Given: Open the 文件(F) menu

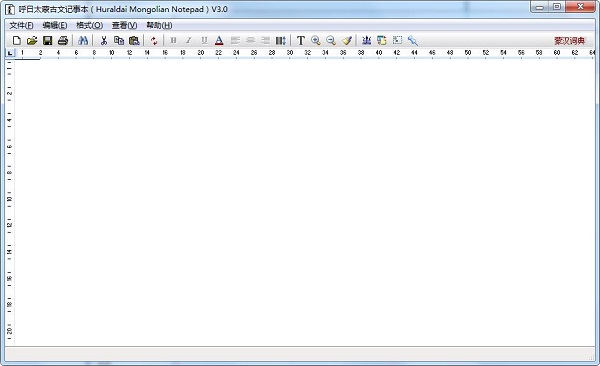Looking at the screenshot, I should pyautogui.click(x=21, y=25).
